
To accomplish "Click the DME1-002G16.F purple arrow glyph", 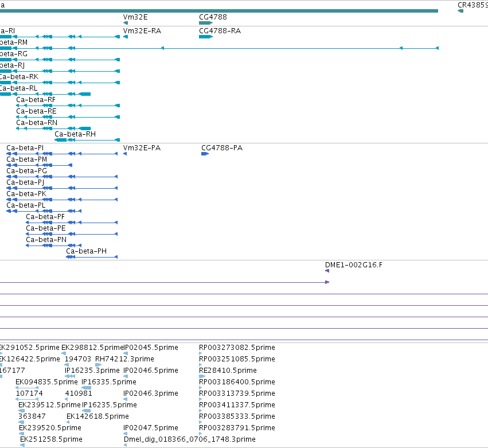I will click(327, 271).
